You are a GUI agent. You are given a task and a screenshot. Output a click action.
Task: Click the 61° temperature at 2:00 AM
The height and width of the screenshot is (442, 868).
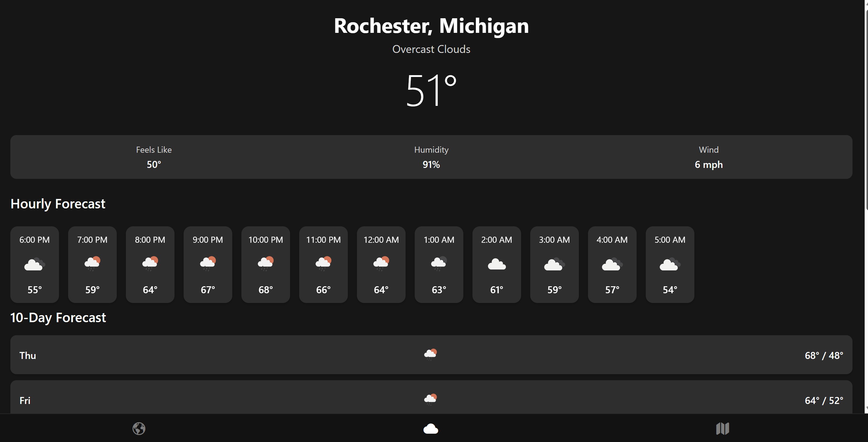[497, 290]
